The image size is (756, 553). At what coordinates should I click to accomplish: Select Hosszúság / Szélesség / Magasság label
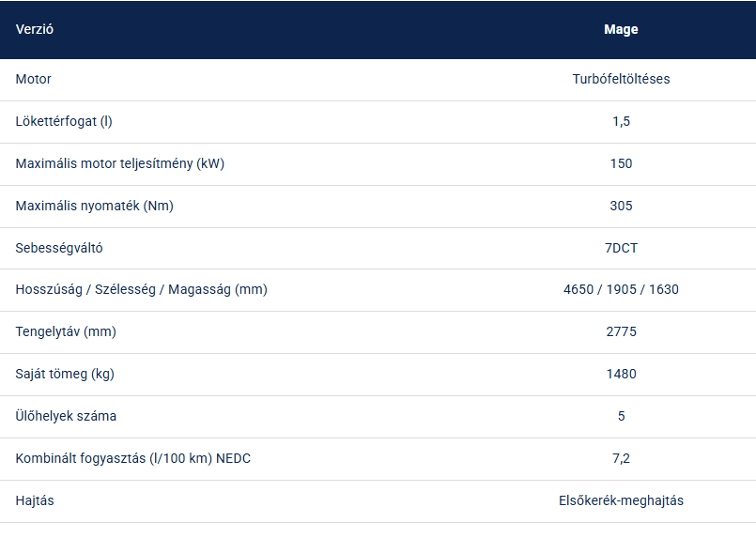pyautogui.click(x=141, y=290)
